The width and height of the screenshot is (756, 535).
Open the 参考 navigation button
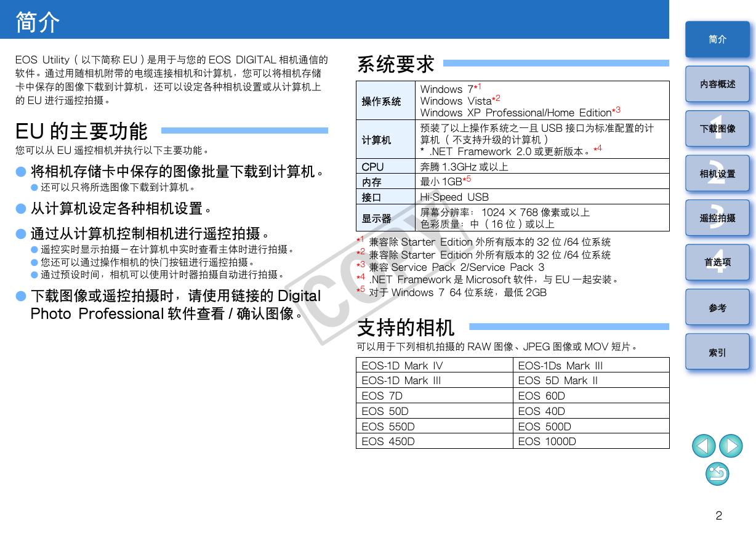pyautogui.click(x=717, y=307)
